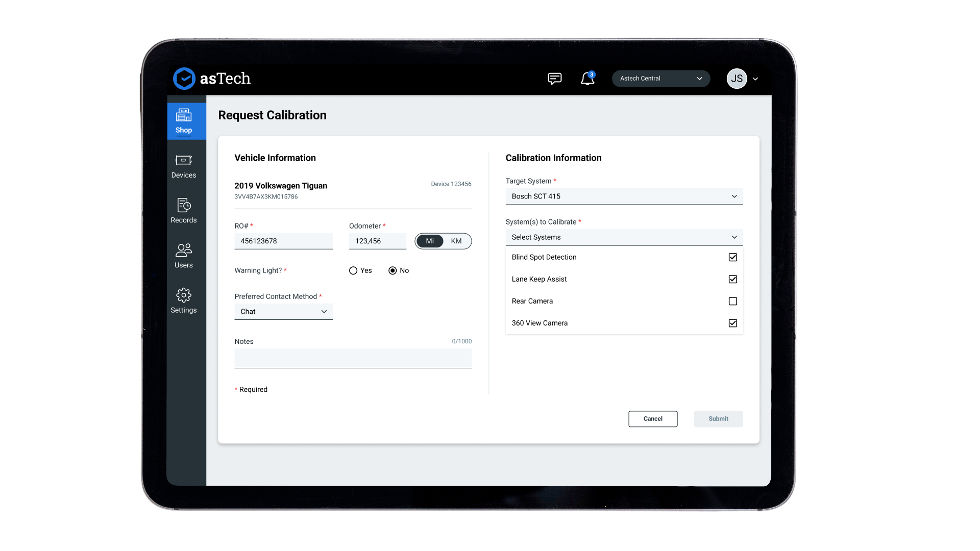Click the asTech logo
This screenshot has width=980, height=551.
[x=212, y=79]
